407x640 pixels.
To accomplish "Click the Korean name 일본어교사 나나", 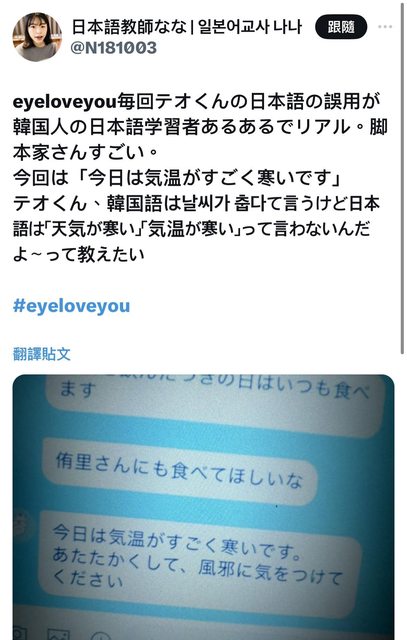I will [x=250, y=27].
